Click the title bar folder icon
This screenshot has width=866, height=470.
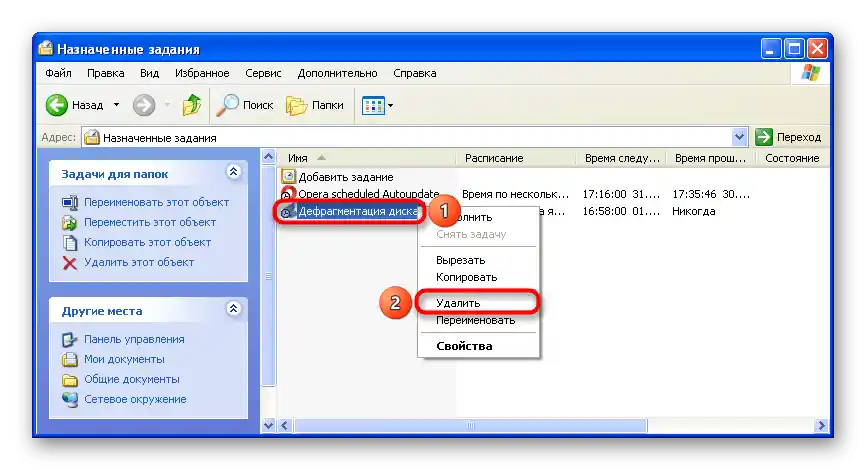46,49
